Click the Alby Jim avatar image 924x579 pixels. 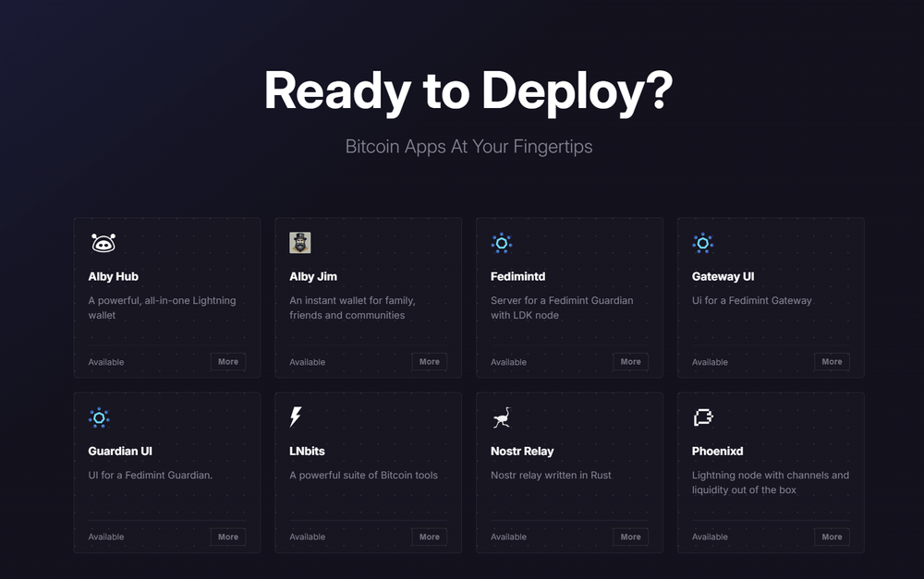point(300,243)
